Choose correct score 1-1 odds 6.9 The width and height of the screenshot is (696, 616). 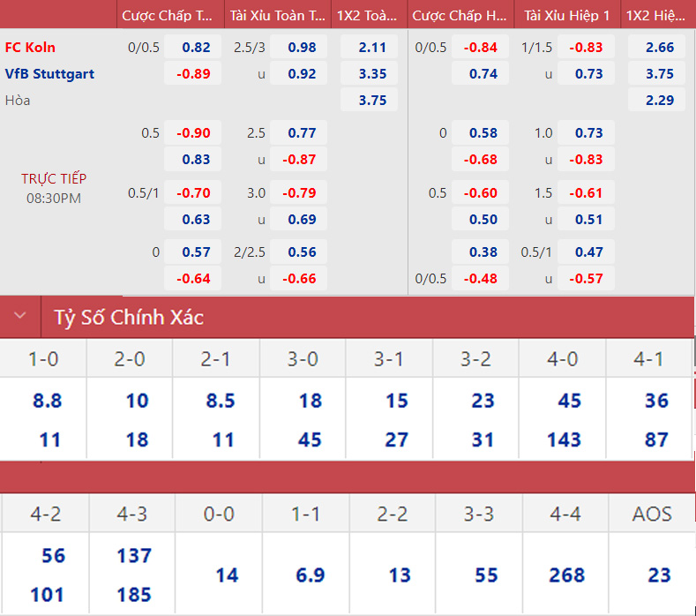tap(310, 575)
